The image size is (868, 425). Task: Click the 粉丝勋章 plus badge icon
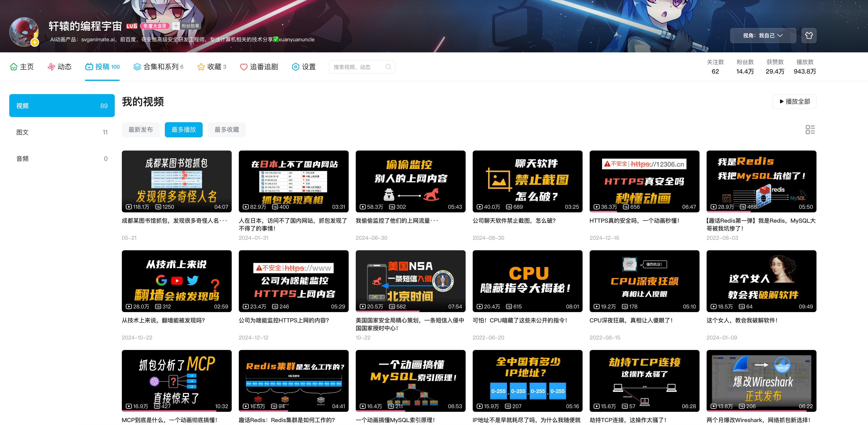176,26
